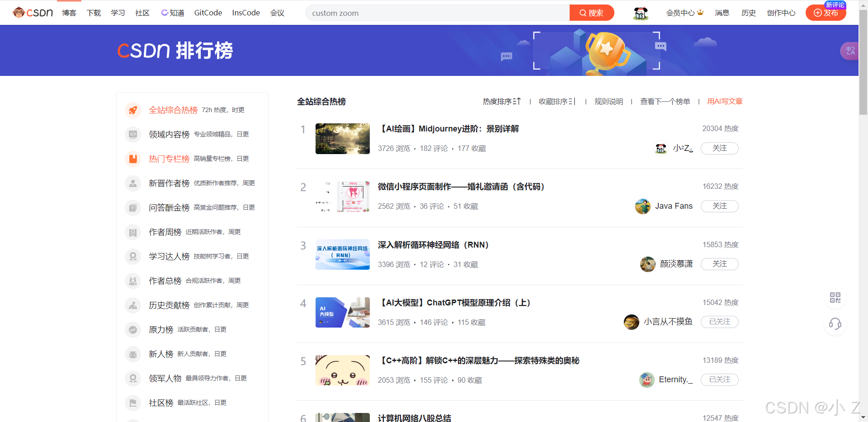The height and width of the screenshot is (422, 868).
Task: Toggle 热度排序 sorting
Action: coord(502,102)
